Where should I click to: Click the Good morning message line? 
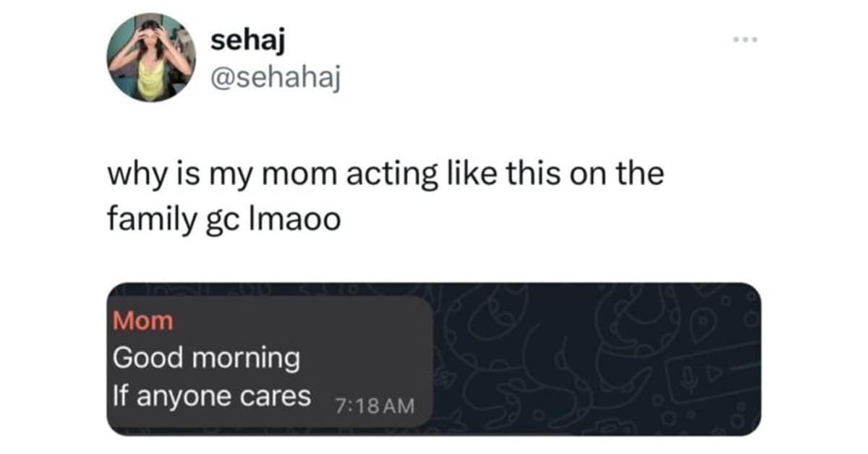206,359
